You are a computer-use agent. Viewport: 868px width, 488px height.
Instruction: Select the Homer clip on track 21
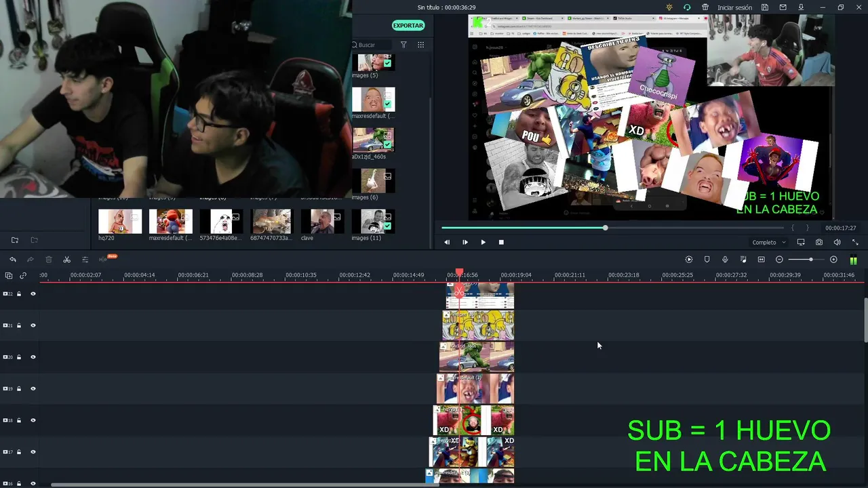pos(478,325)
